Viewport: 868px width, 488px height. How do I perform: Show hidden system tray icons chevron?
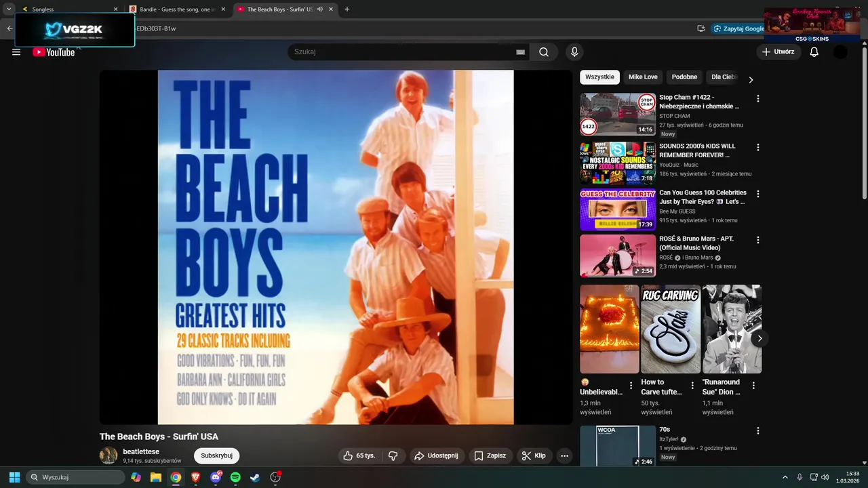(785, 477)
